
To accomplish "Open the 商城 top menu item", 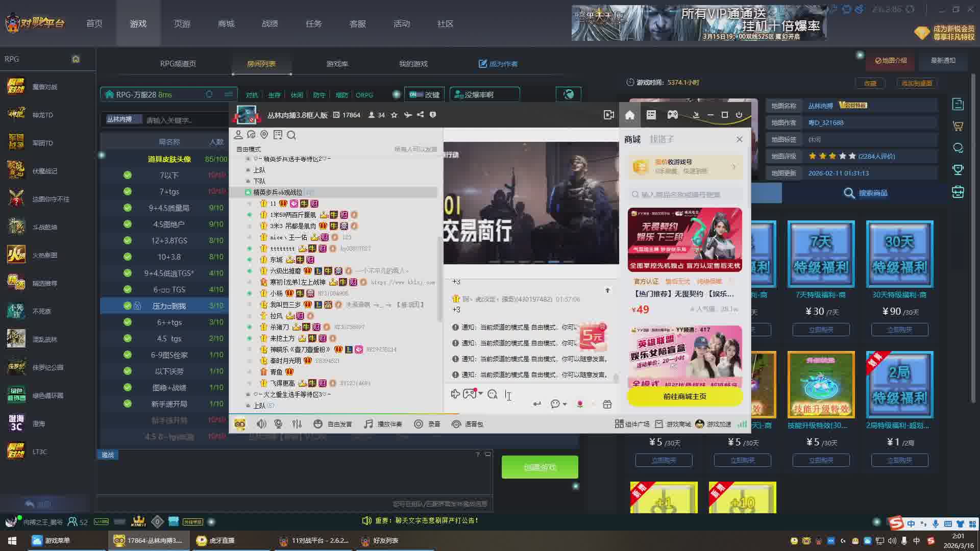I will point(226,24).
